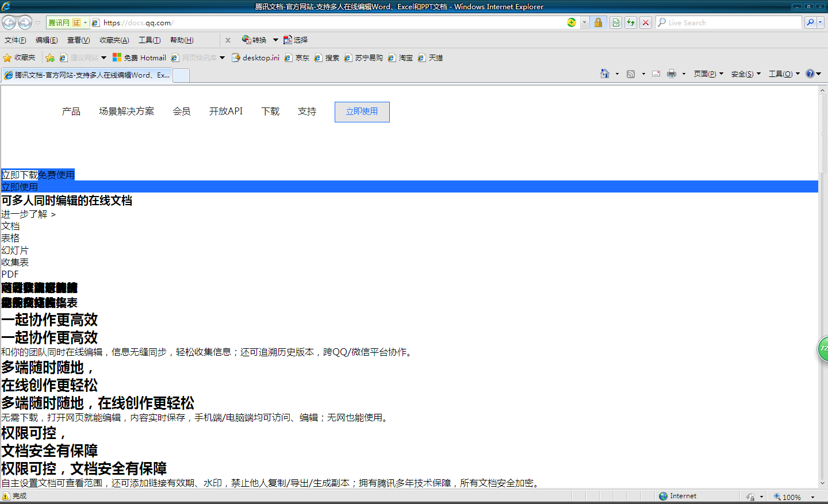Go forward with the Forward arrow button
This screenshot has height=504, width=828.
point(25,22)
